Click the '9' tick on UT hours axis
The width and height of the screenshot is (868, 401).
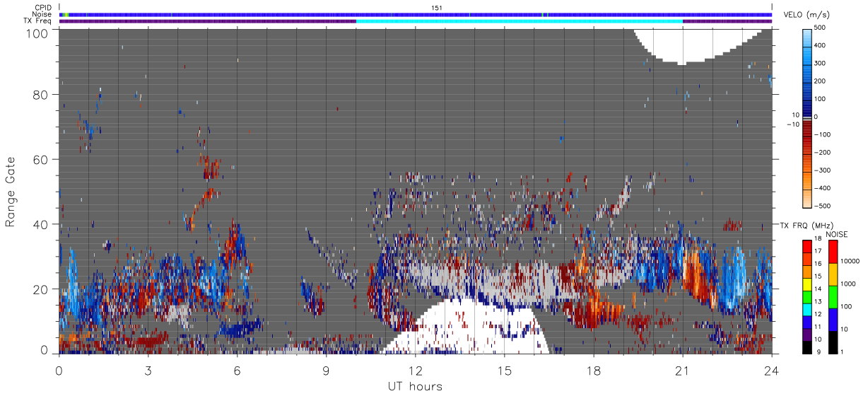coord(326,370)
